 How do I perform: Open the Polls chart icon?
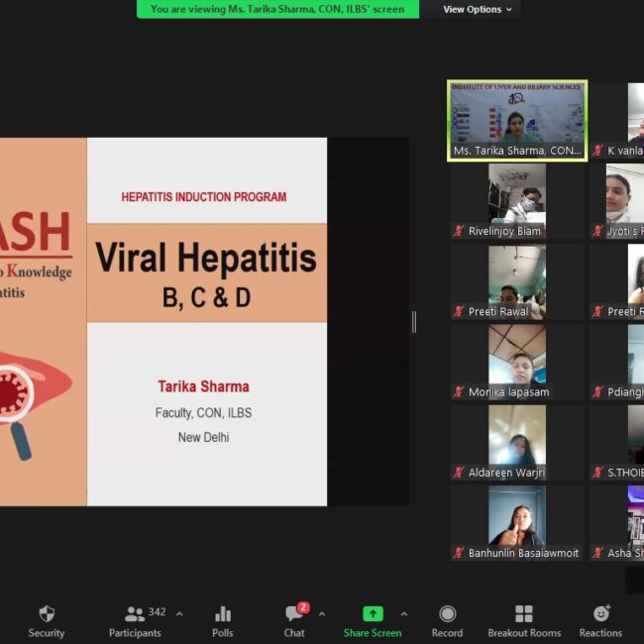223,614
